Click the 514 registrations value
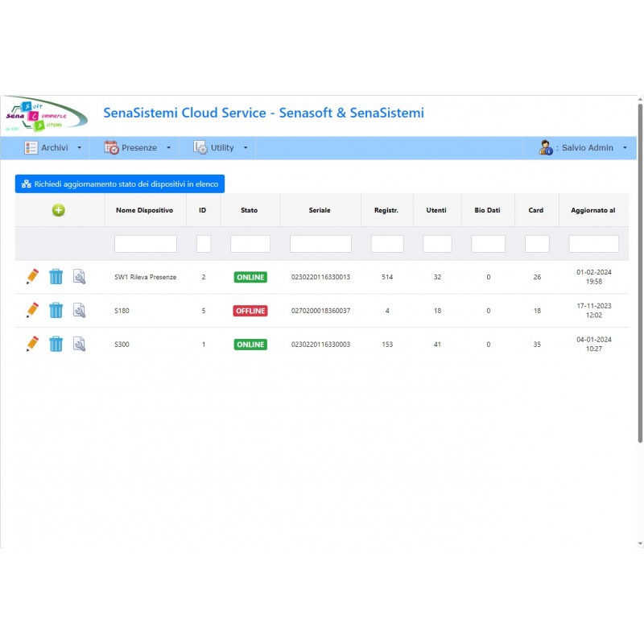644x644 pixels. click(x=387, y=277)
